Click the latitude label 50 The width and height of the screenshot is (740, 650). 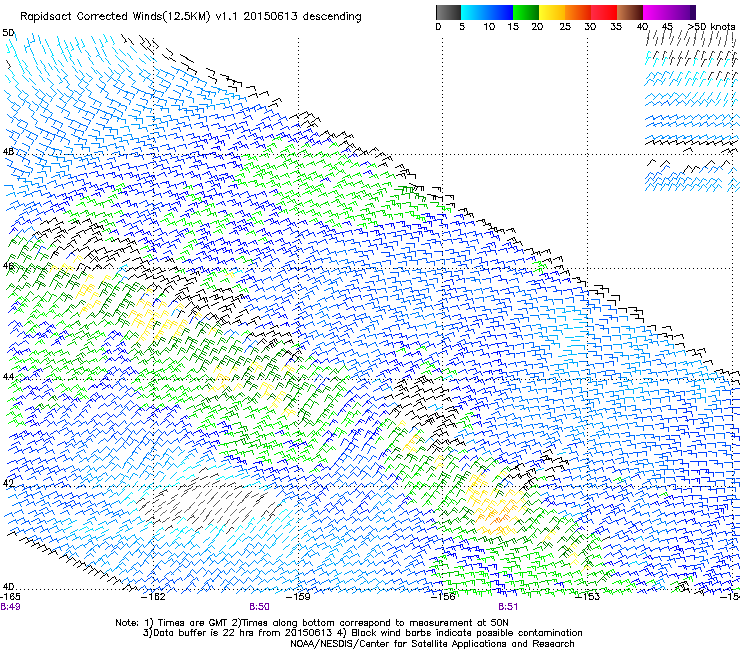click(x=8, y=33)
